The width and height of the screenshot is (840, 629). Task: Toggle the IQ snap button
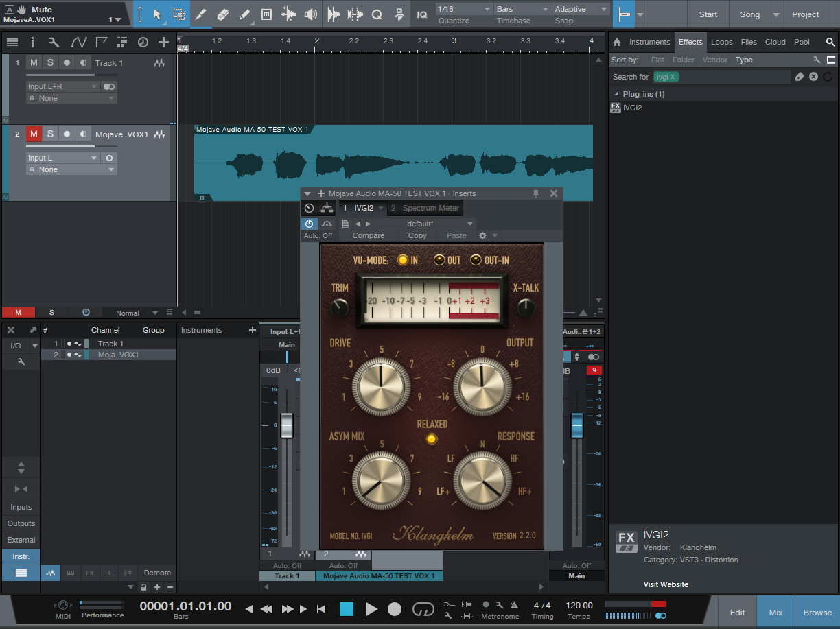[421, 14]
